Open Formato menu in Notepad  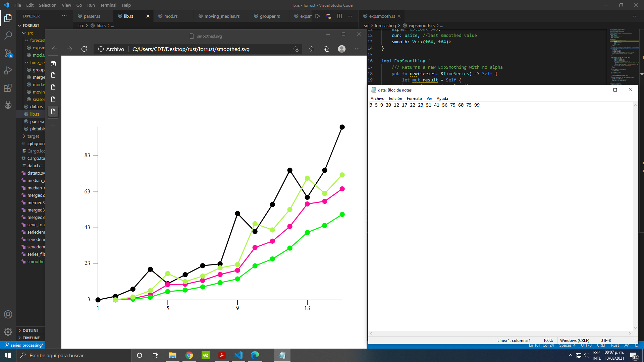pos(414,98)
